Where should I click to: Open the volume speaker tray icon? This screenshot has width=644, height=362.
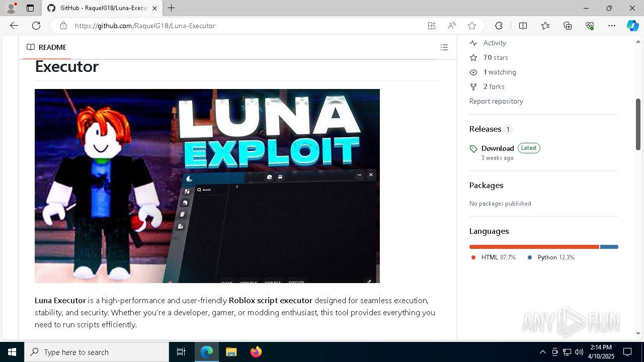579,352
